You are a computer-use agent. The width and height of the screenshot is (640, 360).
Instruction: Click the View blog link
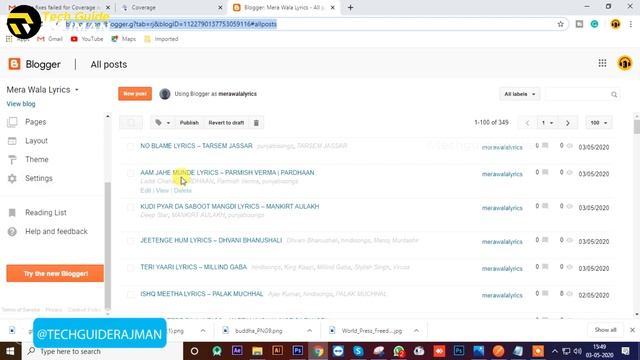[x=21, y=104]
